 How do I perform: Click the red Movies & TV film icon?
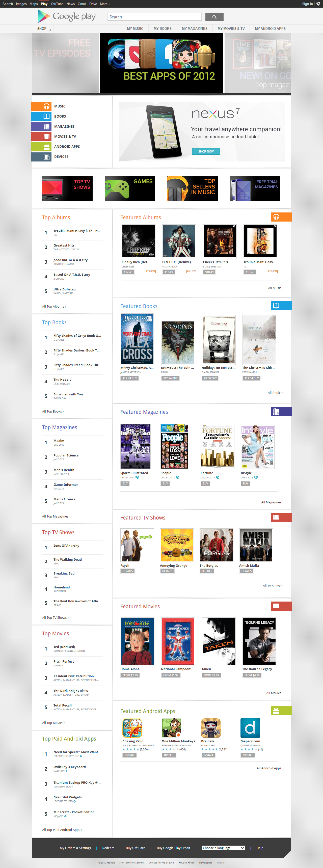click(x=46, y=137)
